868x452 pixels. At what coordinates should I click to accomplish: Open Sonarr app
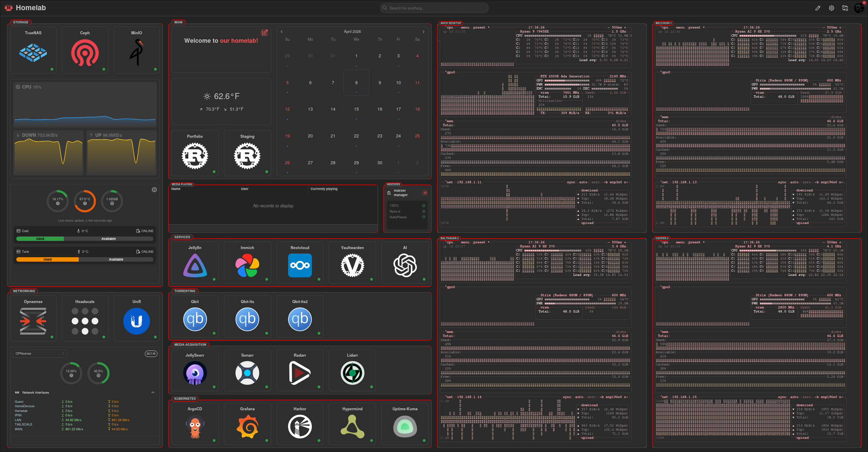(x=247, y=370)
